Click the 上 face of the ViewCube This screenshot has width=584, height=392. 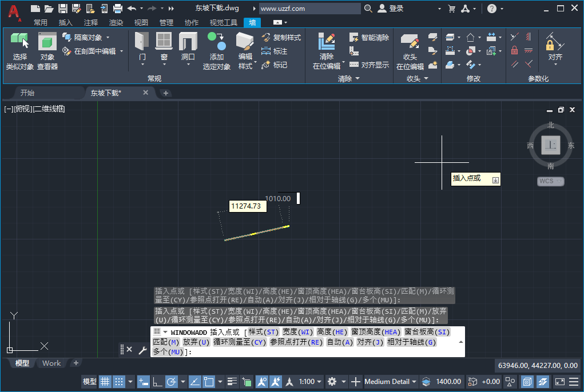pyautogui.click(x=550, y=145)
